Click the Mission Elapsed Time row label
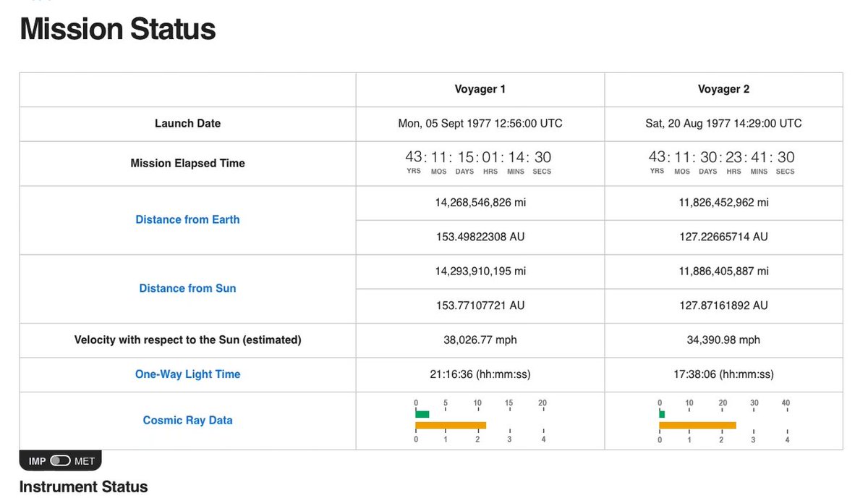 tap(187, 163)
